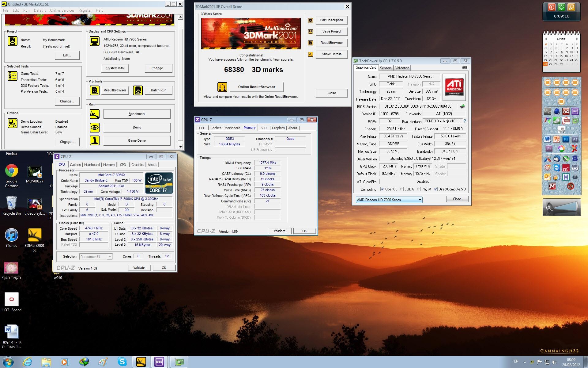Click the clock in the system tray

click(x=571, y=362)
